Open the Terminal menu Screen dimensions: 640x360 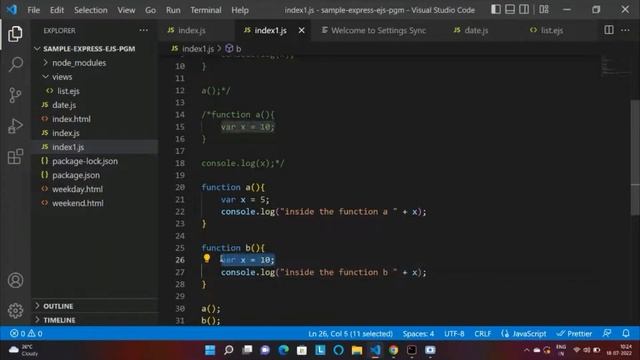click(206, 10)
